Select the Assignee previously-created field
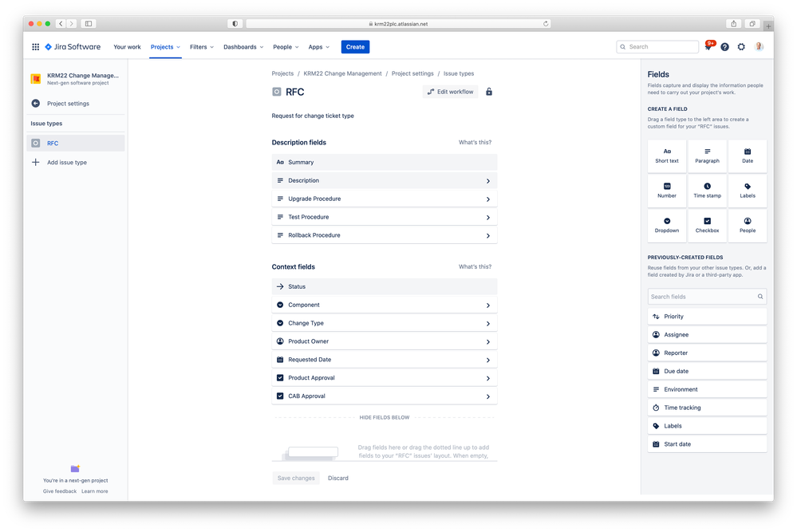The image size is (797, 532). 707,335
